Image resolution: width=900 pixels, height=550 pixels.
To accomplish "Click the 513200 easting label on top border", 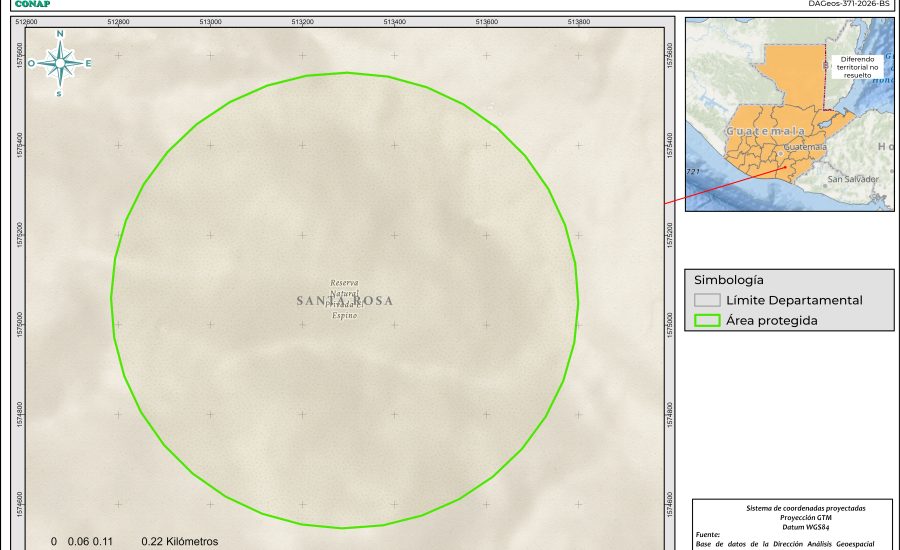I will coord(303,21).
